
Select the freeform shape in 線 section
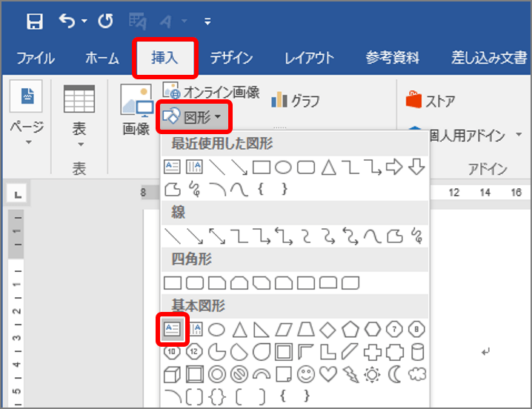click(395, 236)
